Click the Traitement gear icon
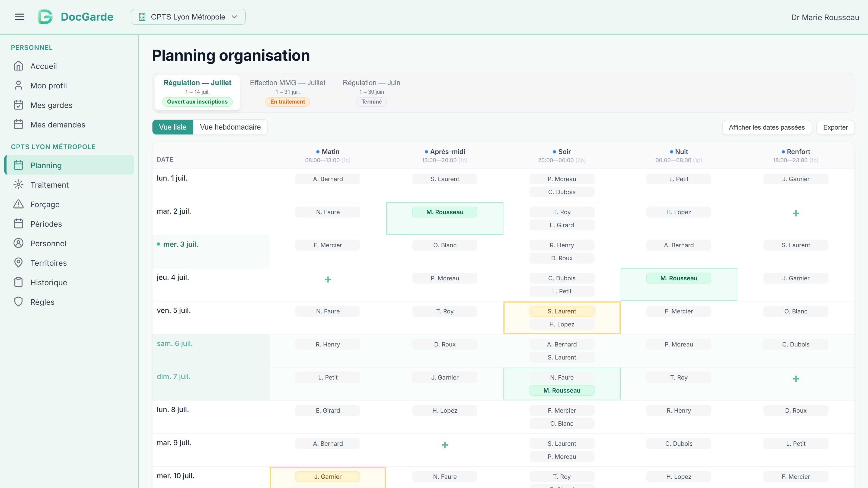868x488 pixels. click(x=18, y=185)
